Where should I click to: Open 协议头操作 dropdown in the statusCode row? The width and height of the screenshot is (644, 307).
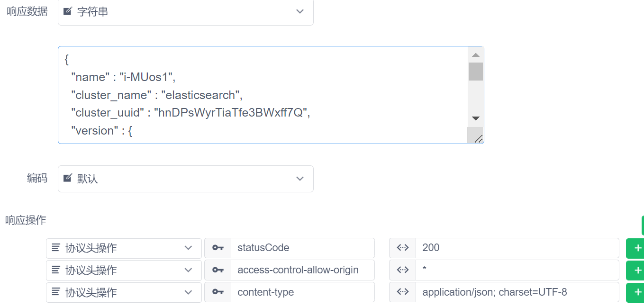[124, 248]
